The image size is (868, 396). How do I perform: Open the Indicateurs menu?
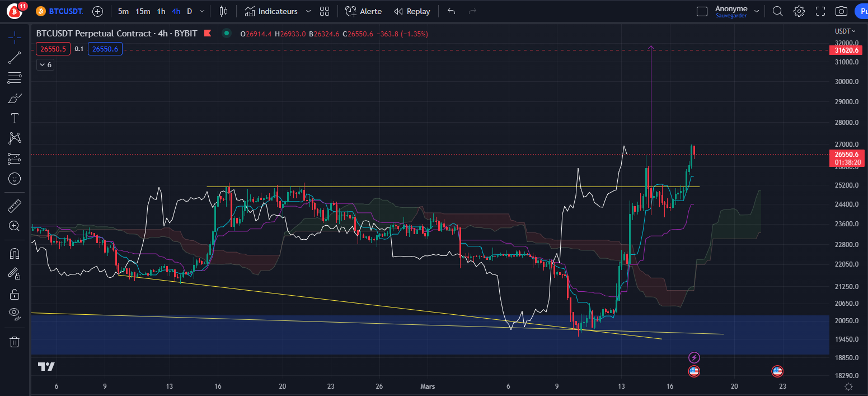[276, 11]
